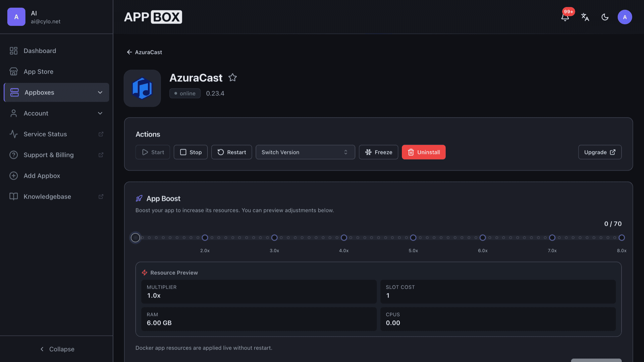Viewport: 644px width, 362px height.
Task: Click the boost slider handle at start
Action: click(135, 238)
